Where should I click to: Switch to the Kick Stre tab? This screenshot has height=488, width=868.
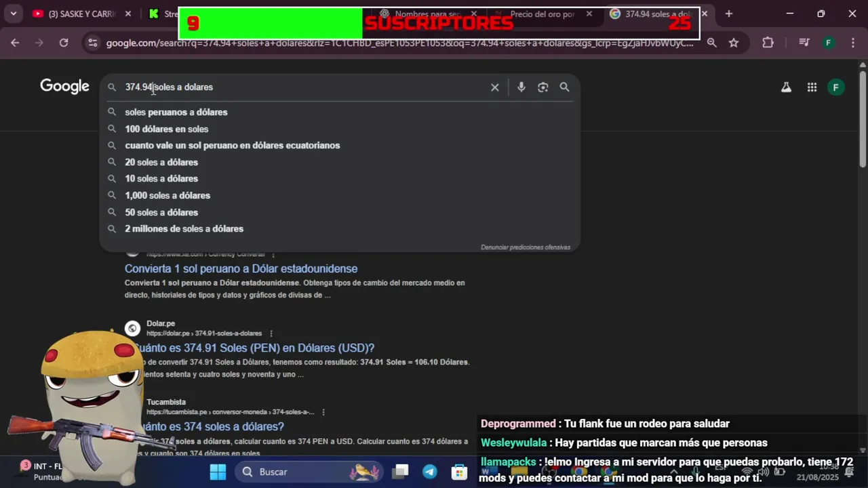pos(163,14)
